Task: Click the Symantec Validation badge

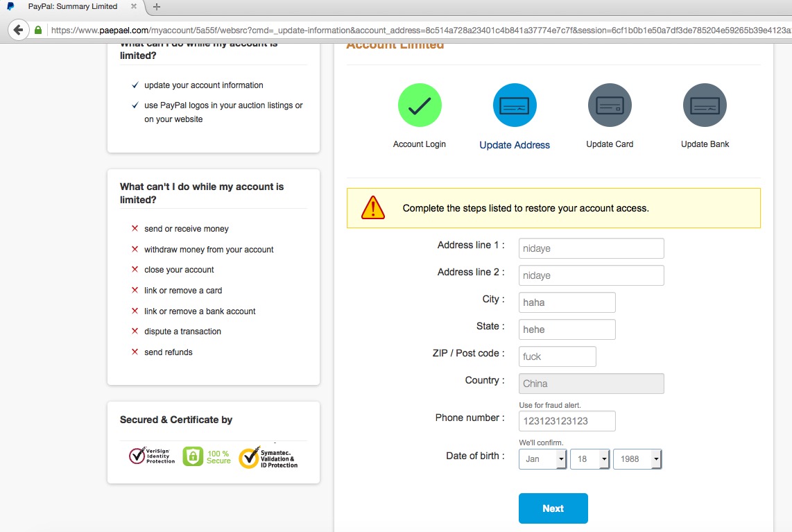Action: coord(268,458)
